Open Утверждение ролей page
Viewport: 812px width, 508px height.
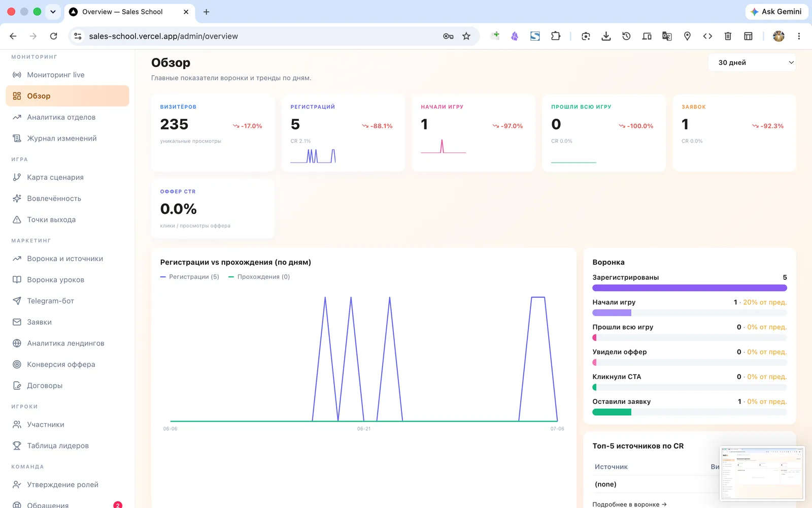tap(67, 485)
